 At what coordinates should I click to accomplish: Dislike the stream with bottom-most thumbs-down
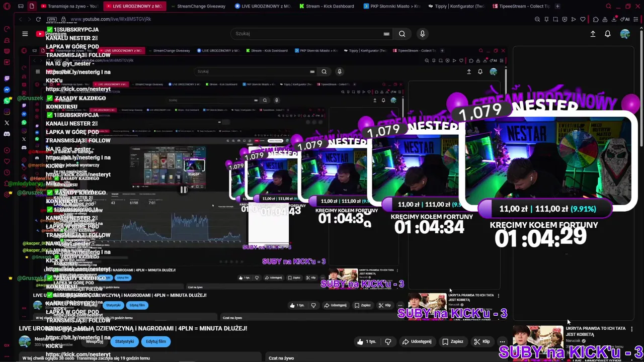coord(388,342)
